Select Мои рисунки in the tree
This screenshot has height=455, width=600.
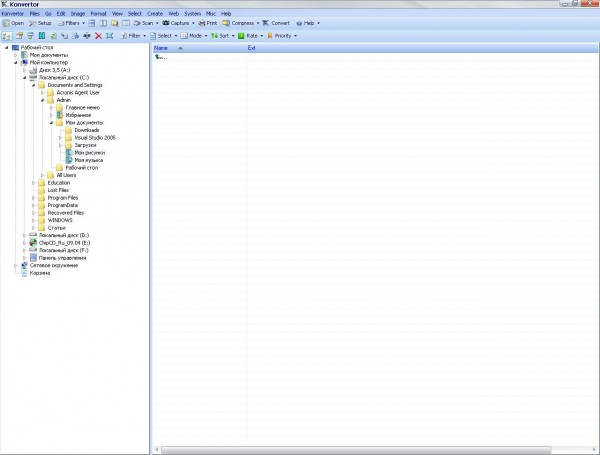90,153
